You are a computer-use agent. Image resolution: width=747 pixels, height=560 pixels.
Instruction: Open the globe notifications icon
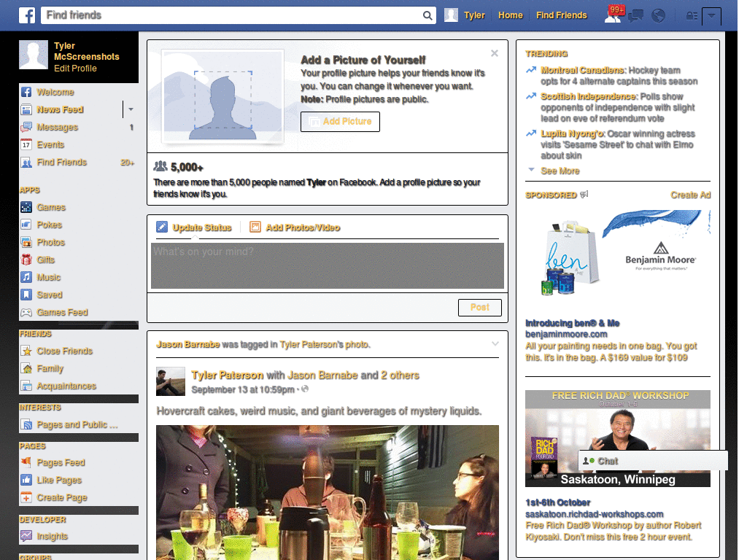(658, 15)
